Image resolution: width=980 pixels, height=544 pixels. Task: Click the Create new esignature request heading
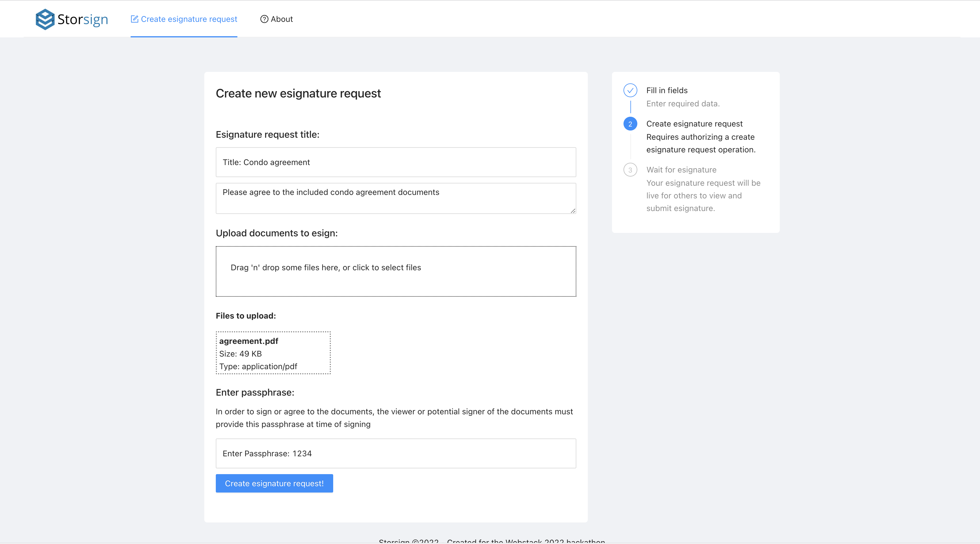pos(298,93)
